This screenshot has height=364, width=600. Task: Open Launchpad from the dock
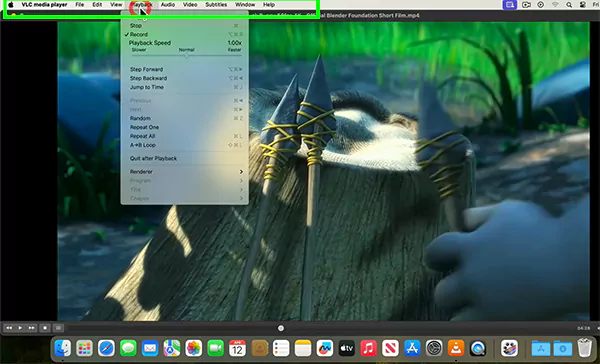(x=84, y=348)
